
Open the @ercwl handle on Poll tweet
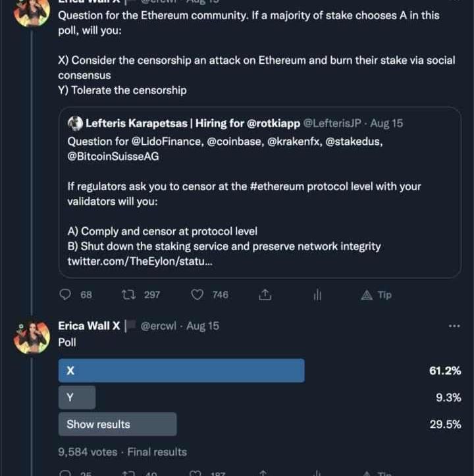coord(158,326)
